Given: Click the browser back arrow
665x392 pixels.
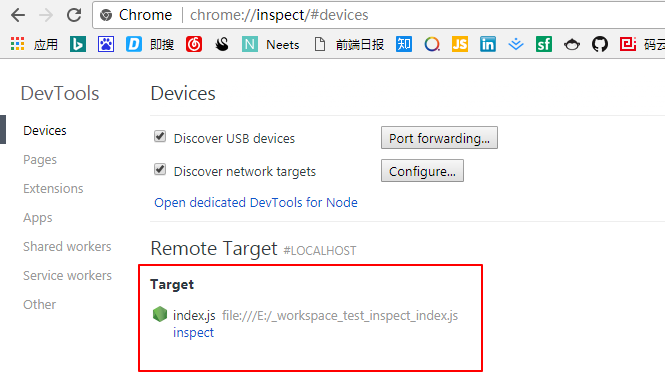Looking at the screenshot, I should tap(18, 15).
